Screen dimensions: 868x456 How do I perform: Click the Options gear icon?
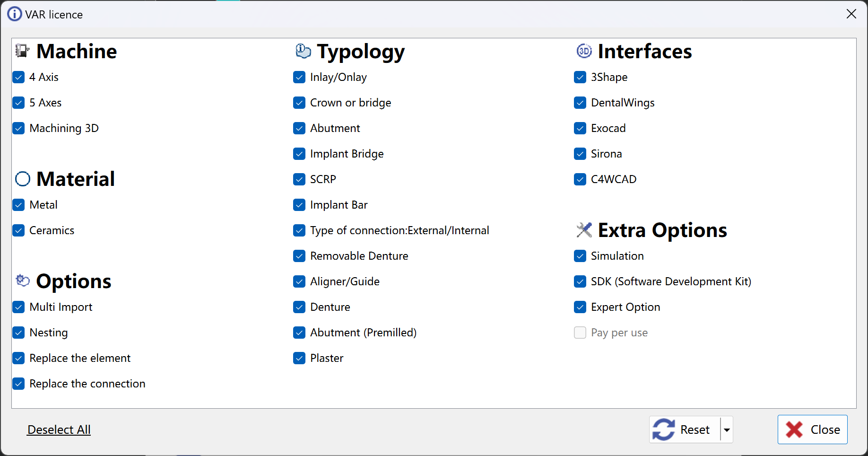pyautogui.click(x=22, y=281)
